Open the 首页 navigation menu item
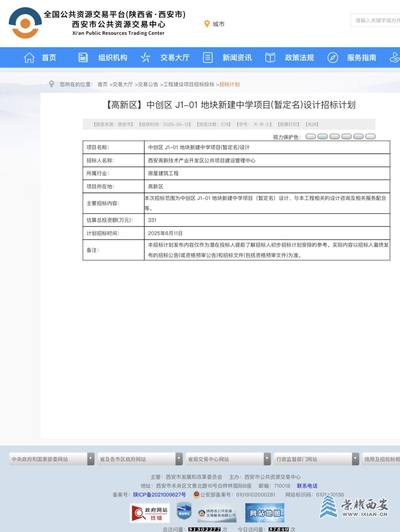The width and height of the screenshot is (400, 532). point(49,58)
